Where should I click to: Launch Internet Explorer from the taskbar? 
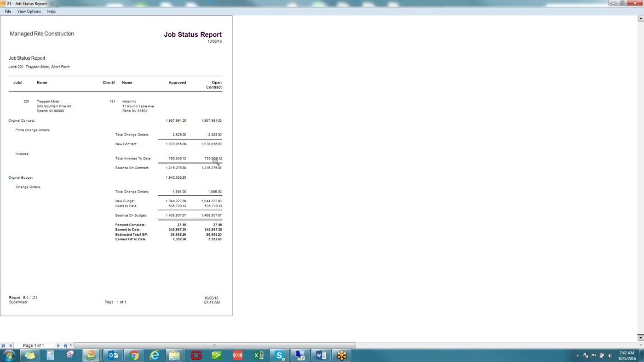pos(155,355)
